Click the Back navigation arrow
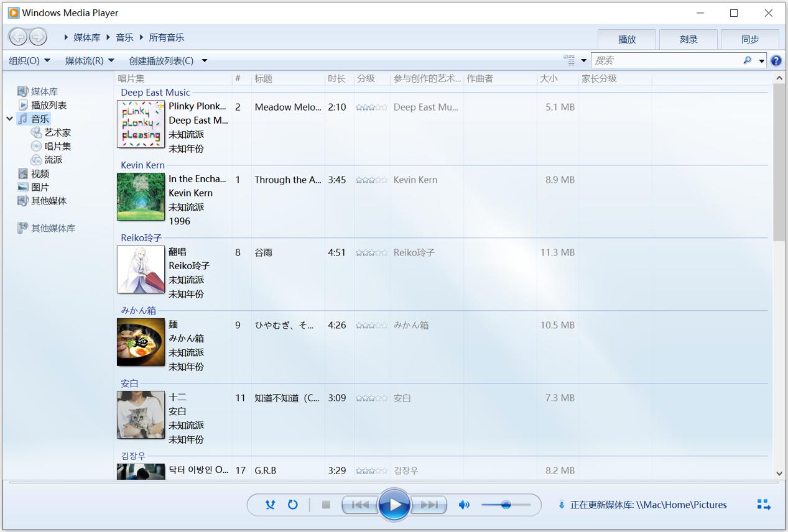788x532 pixels. [x=19, y=37]
